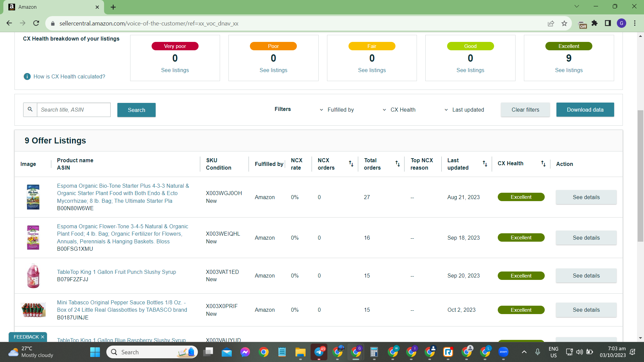Open Mini Tabasco Original Pepper Sauce link

point(122,306)
